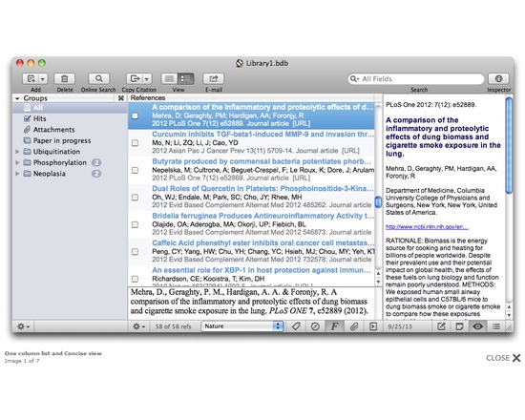525x420 pixels.
Task: Check the box for Caffeic Acid reference
Action: (x=135, y=252)
